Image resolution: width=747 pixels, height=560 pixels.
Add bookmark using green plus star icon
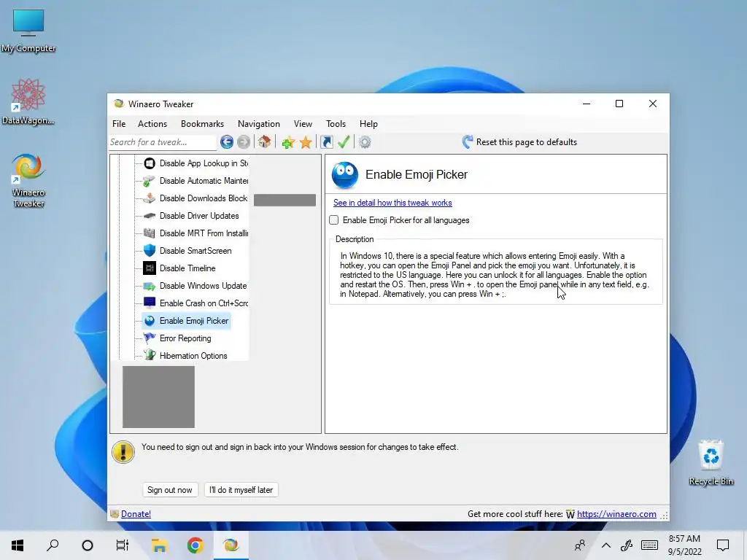pos(287,142)
